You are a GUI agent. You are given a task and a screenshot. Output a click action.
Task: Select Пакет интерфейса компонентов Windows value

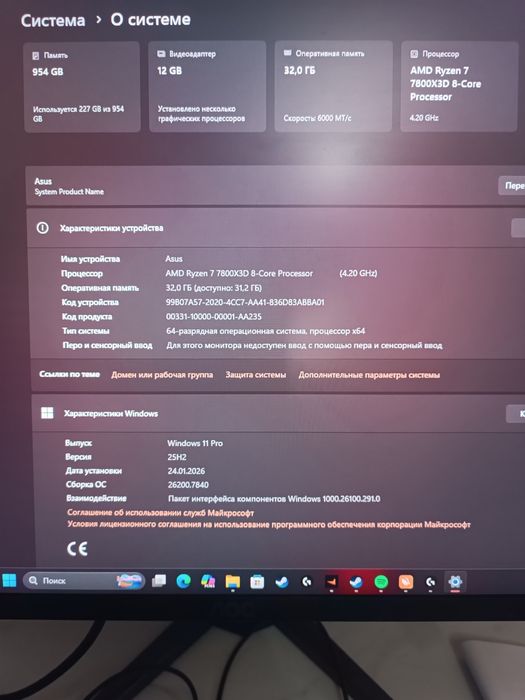pos(274,499)
